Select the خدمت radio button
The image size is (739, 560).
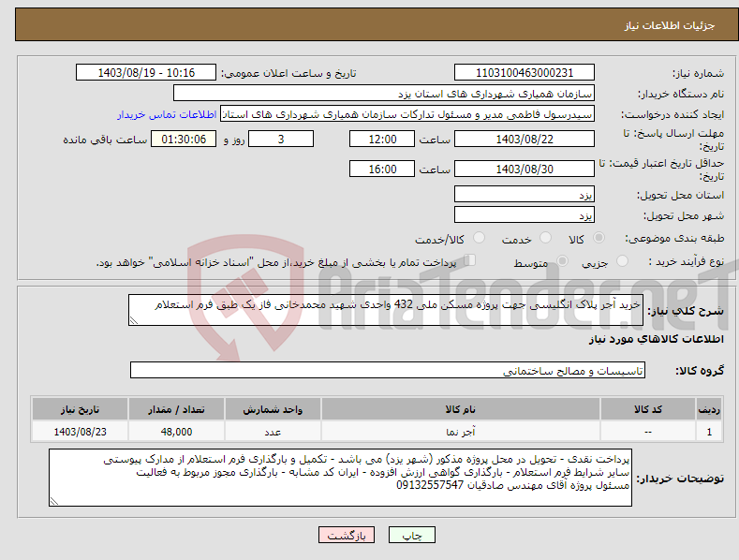pyautogui.click(x=545, y=238)
